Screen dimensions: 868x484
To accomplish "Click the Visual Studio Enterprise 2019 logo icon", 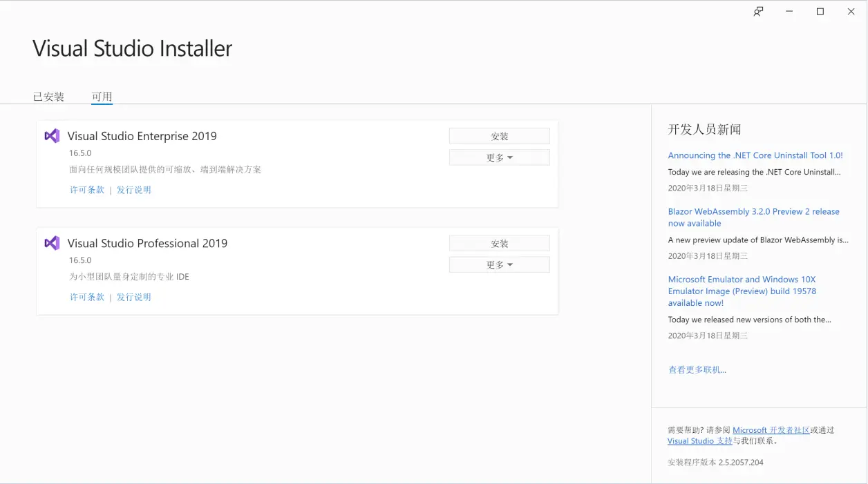I will coord(52,136).
